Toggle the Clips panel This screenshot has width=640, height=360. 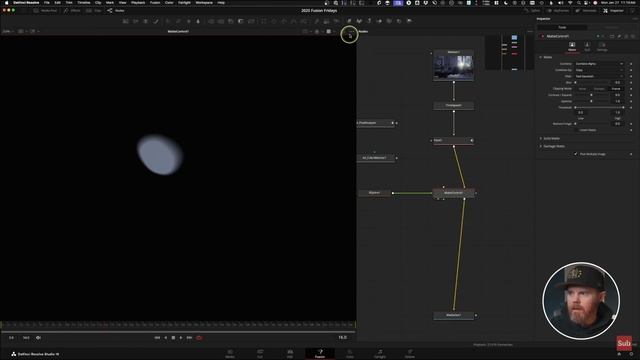pos(94,11)
